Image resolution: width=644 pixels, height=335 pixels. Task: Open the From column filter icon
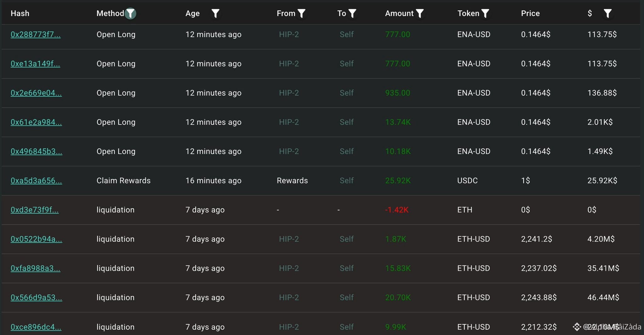click(302, 14)
